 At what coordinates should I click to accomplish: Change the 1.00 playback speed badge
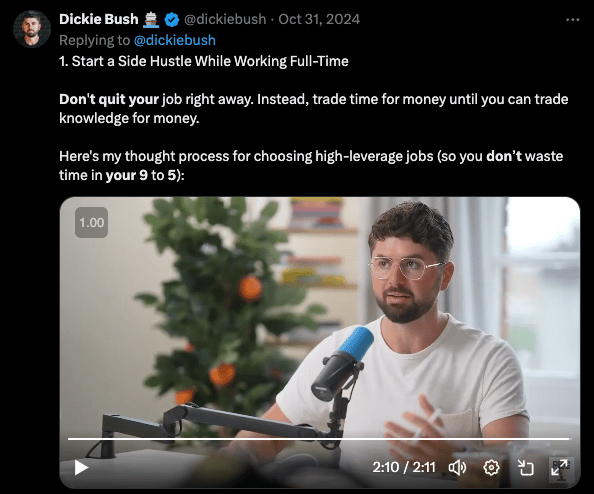92,222
